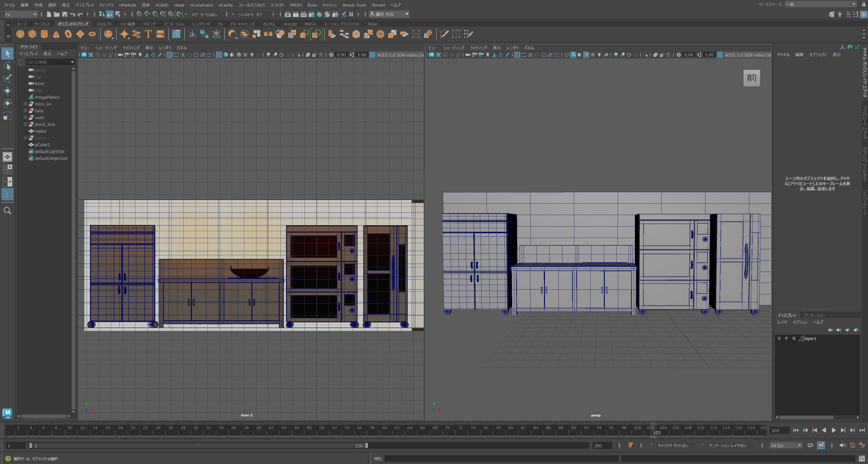Click the range slider end handle at 120
The height and width of the screenshot is (464, 868).
367,445
